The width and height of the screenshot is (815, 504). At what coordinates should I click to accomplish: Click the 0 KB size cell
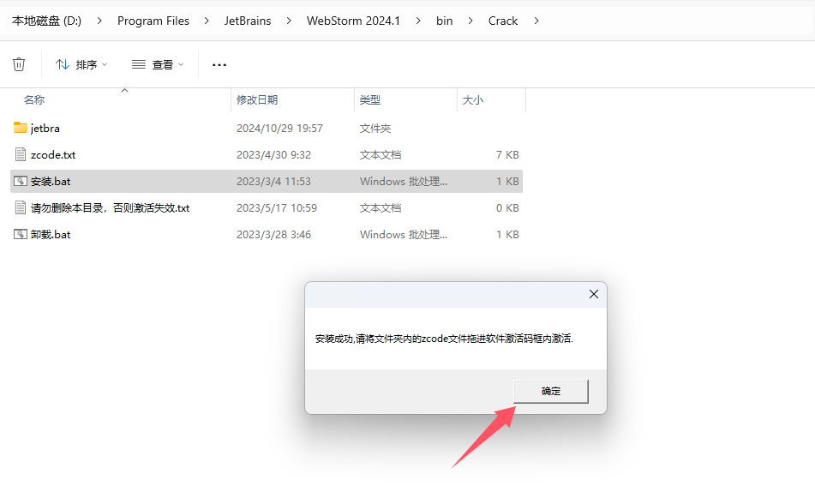click(x=507, y=208)
